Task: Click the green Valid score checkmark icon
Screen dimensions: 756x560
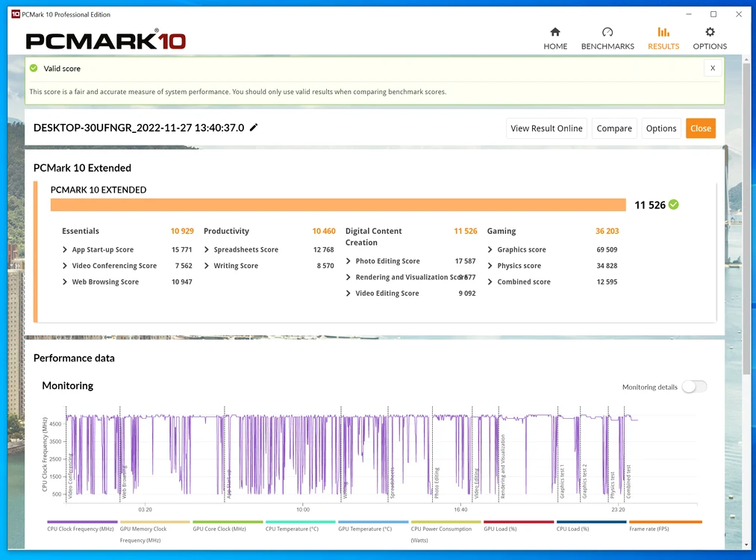Action: (x=34, y=68)
